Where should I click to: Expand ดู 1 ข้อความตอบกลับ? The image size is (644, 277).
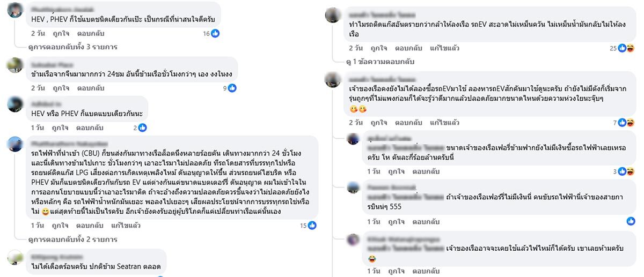tap(384, 62)
